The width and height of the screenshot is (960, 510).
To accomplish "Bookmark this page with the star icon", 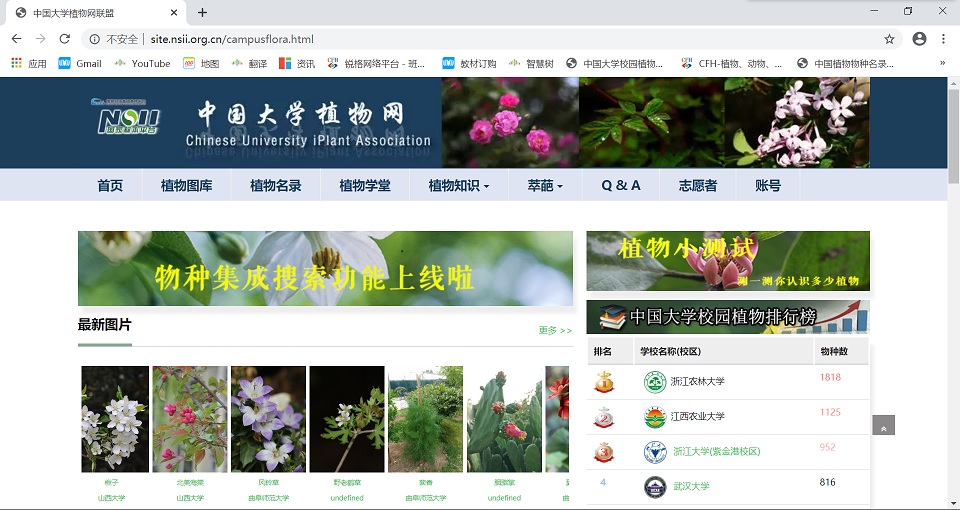I will 889,39.
